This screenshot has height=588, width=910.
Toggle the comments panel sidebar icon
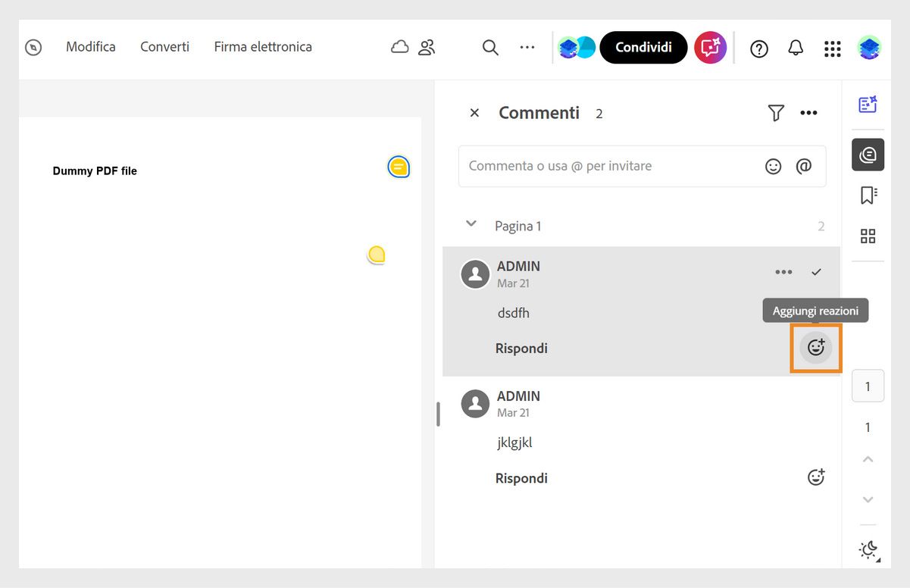868,155
